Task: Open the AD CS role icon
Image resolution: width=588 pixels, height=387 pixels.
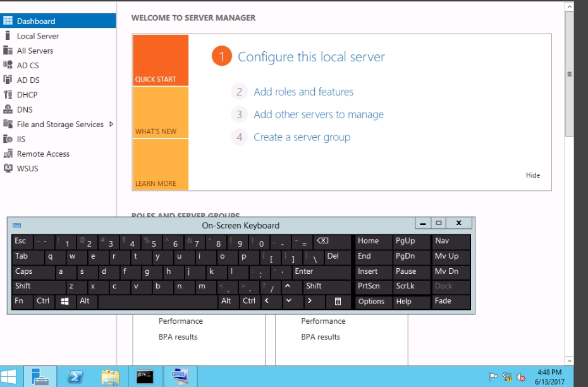Action: pyautogui.click(x=8, y=65)
